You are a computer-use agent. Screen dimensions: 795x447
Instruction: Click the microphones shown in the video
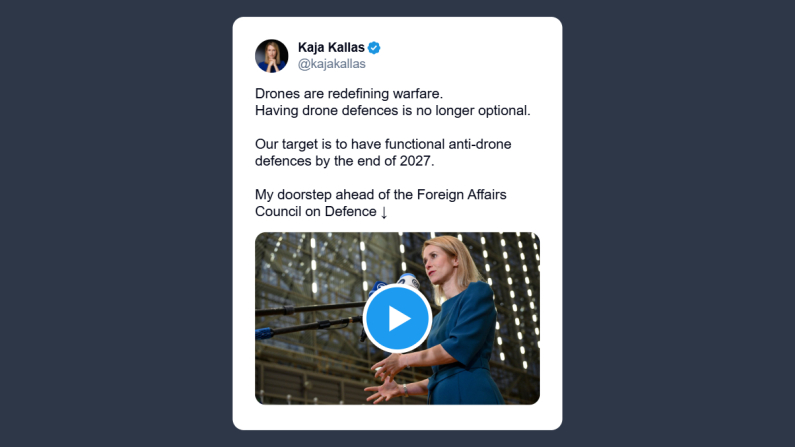coord(394,285)
